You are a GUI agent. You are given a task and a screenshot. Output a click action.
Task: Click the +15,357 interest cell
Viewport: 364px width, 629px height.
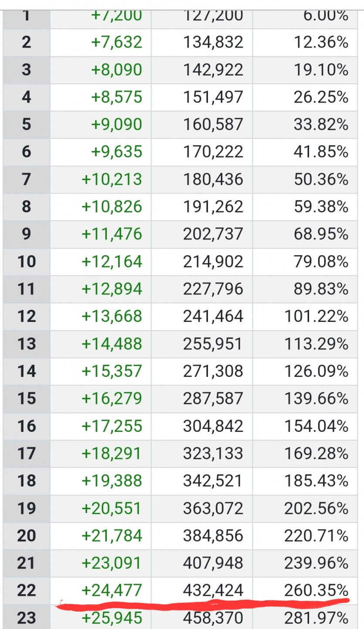pos(101,371)
